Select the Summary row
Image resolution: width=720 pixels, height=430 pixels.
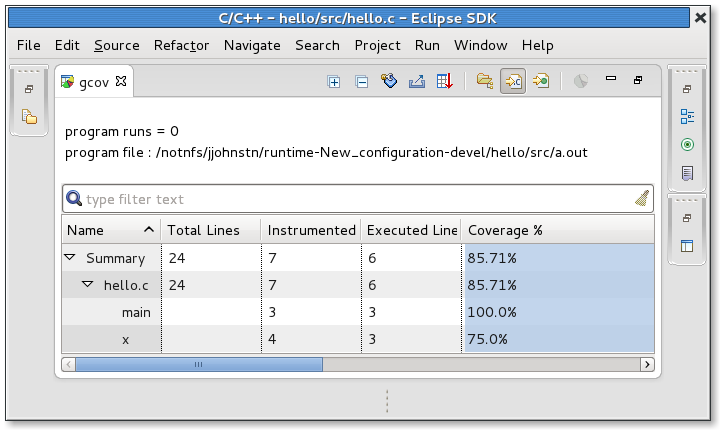[x=358, y=258]
